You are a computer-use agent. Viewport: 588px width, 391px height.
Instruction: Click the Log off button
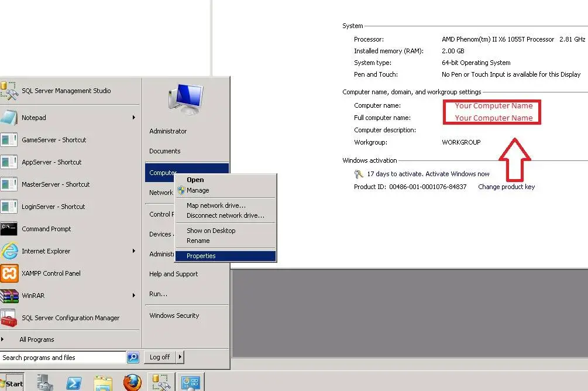(160, 357)
